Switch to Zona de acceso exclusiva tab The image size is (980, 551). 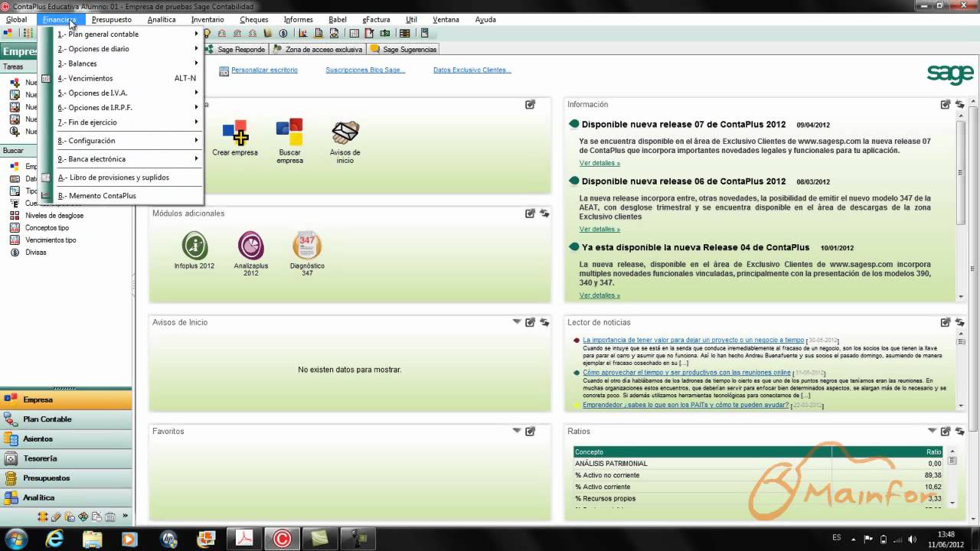(317, 49)
